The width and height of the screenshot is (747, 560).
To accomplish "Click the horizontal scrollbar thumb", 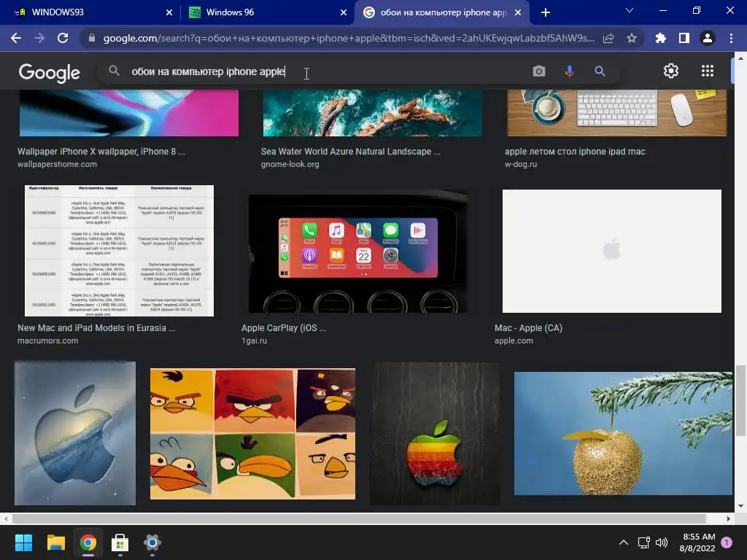I will [x=358, y=518].
